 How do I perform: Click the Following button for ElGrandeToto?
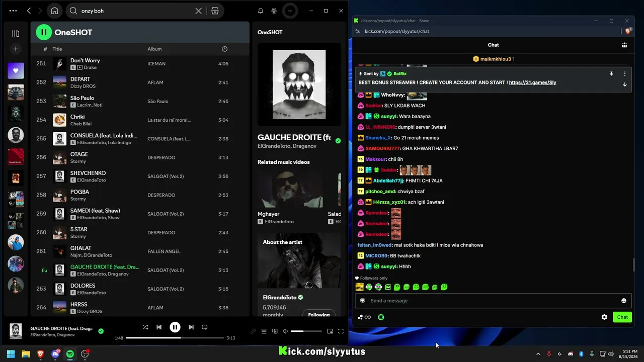click(319, 315)
